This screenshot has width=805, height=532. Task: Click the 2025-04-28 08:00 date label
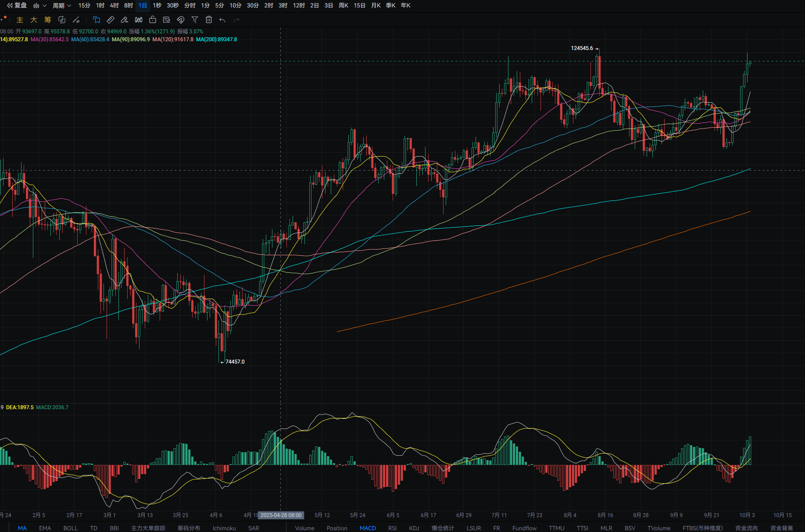pyautogui.click(x=281, y=515)
